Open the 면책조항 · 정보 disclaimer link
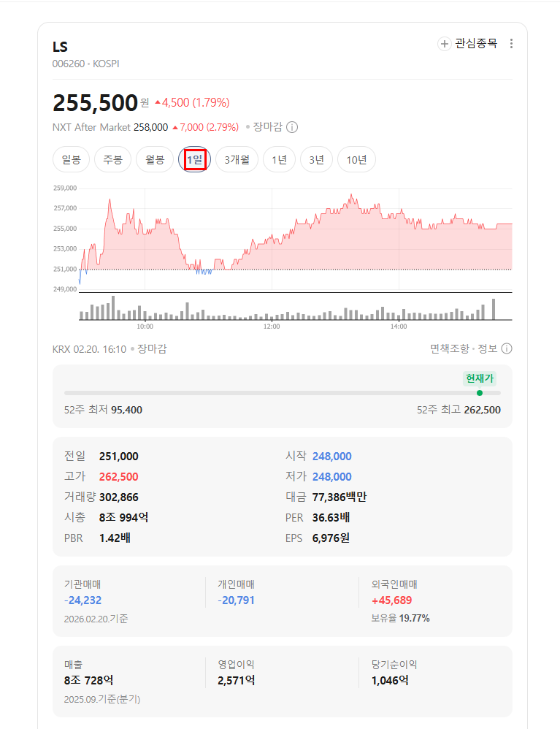560x729 pixels. click(x=464, y=348)
